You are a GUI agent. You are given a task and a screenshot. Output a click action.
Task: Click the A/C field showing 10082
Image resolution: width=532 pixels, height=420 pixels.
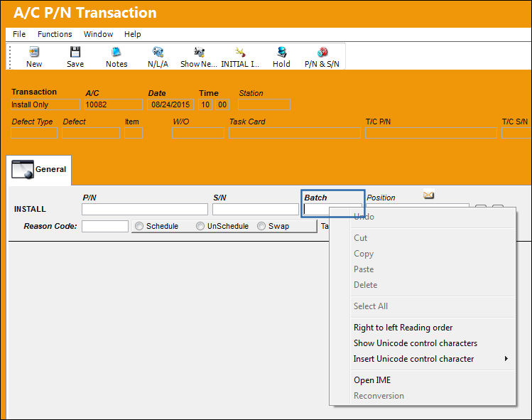point(114,104)
